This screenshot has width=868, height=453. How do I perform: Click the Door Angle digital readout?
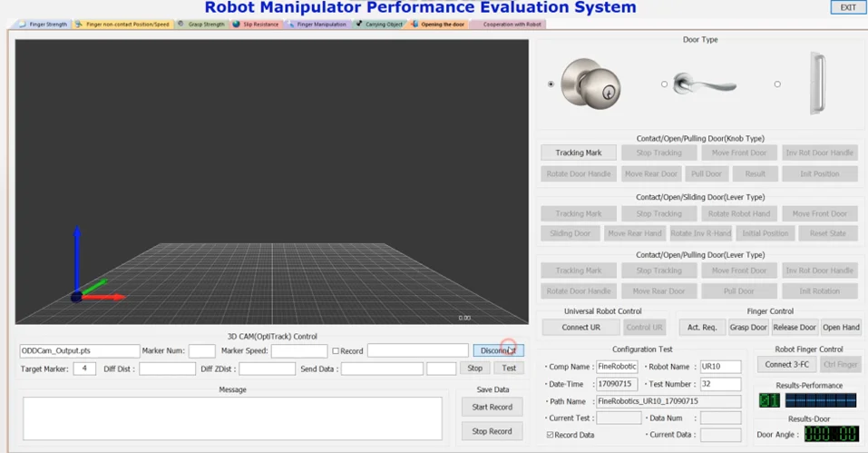(x=831, y=435)
